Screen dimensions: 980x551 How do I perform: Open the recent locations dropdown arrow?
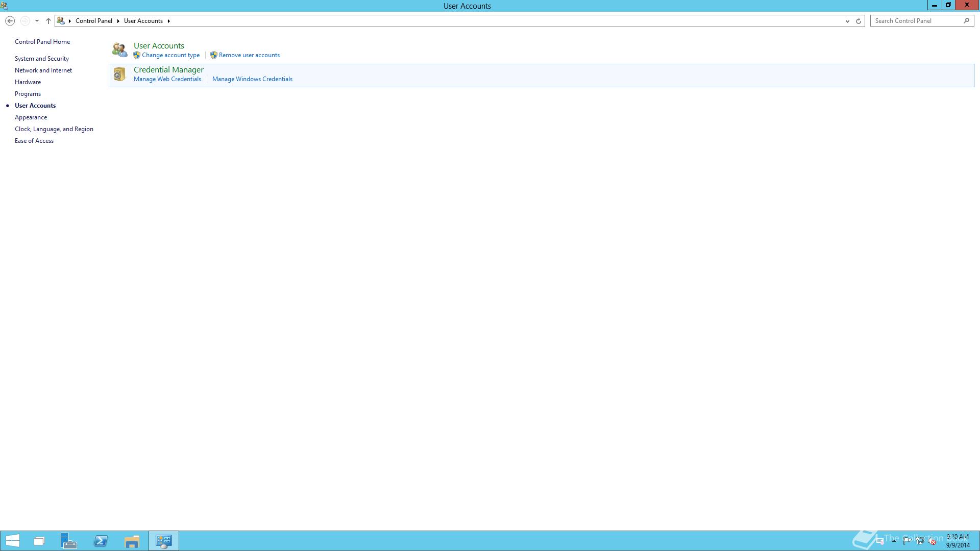point(37,21)
